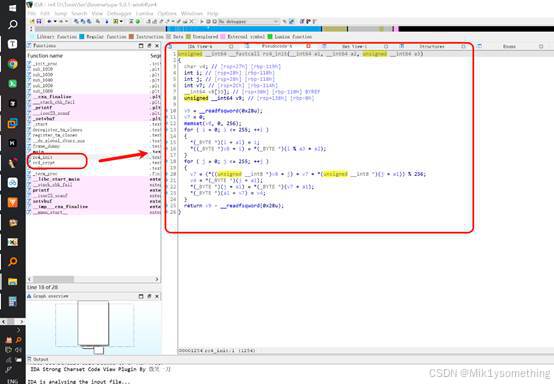Select the rc4_init function in list
The width and height of the screenshot is (554, 384).
[42, 157]
